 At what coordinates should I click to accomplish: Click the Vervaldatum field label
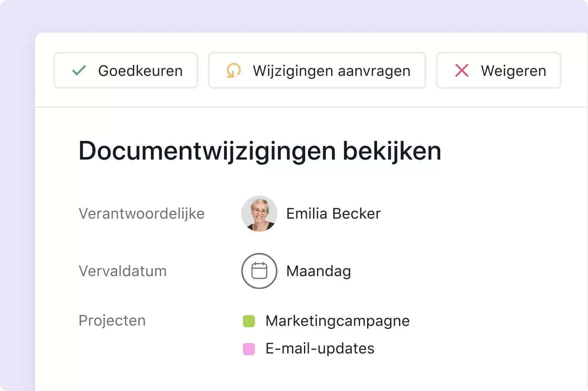coord(123,271)
